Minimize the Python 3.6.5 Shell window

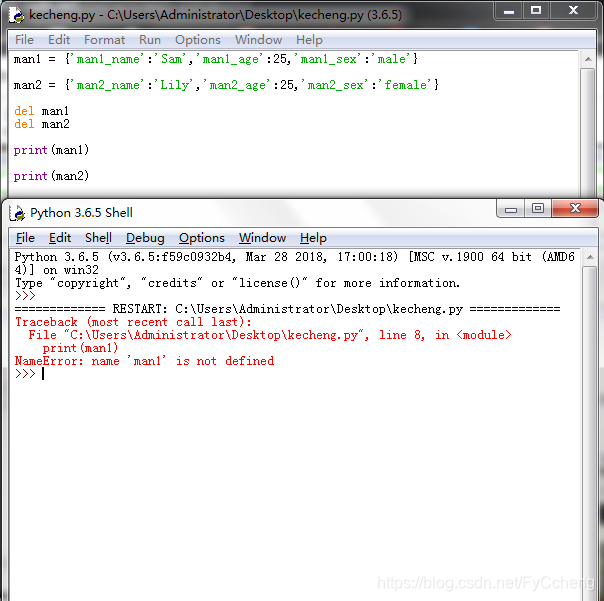[511, 209]
